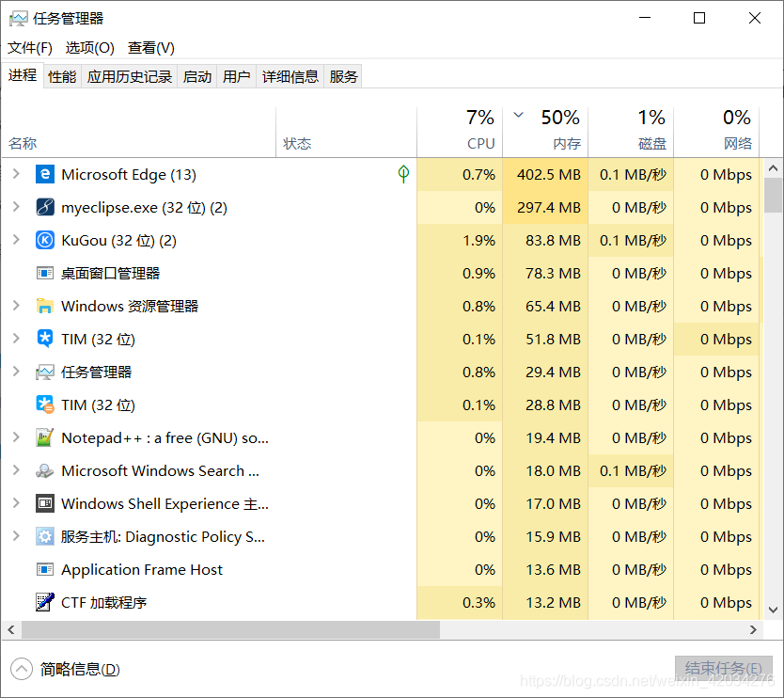Image resolution: width=784 pixels, height=698 pixels.
Task: Click the Microsoft Windows Search icon
Action: 45,471
